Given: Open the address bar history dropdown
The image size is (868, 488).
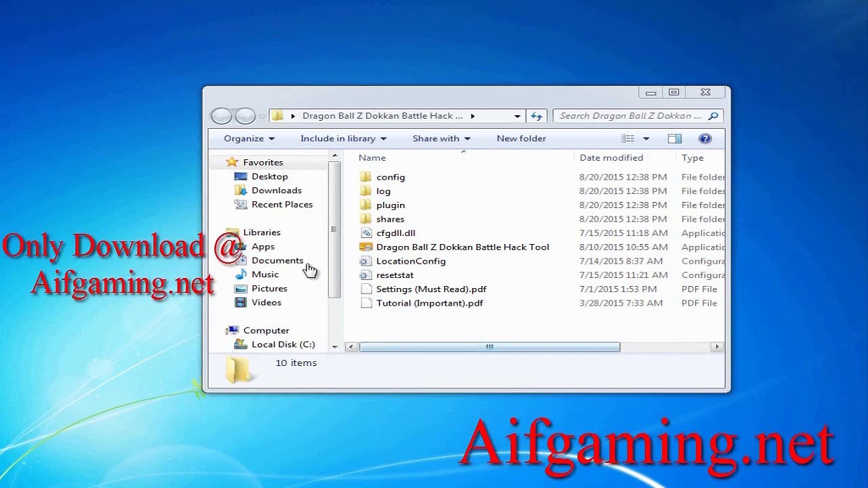Looking at the screenshot, I should tap(517, 116).
